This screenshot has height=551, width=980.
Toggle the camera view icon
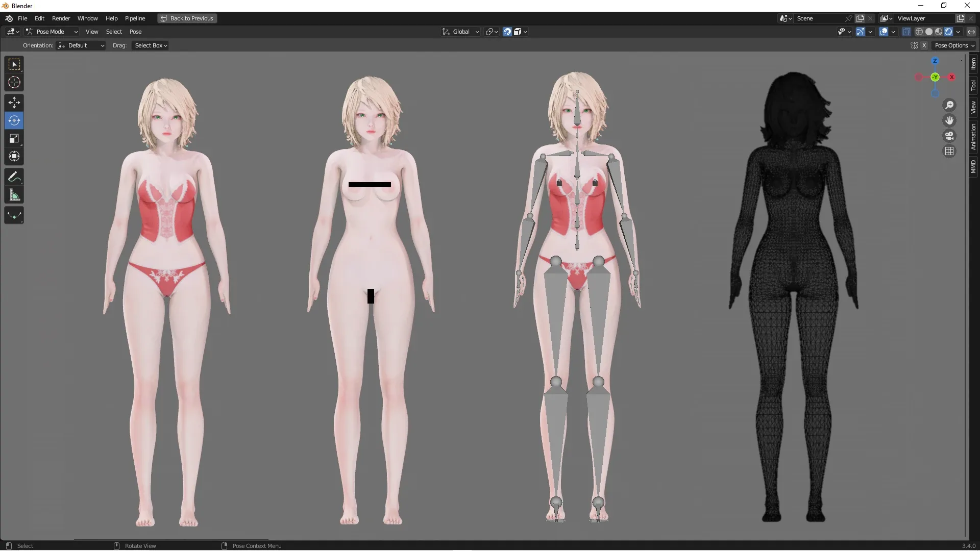tap(949, 136)
